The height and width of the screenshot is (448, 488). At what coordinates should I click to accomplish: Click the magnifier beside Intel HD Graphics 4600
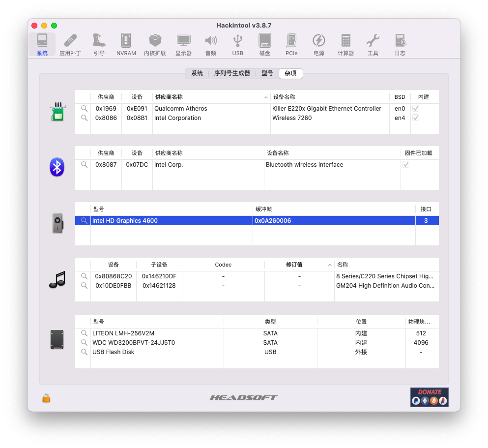coord(84,220)
